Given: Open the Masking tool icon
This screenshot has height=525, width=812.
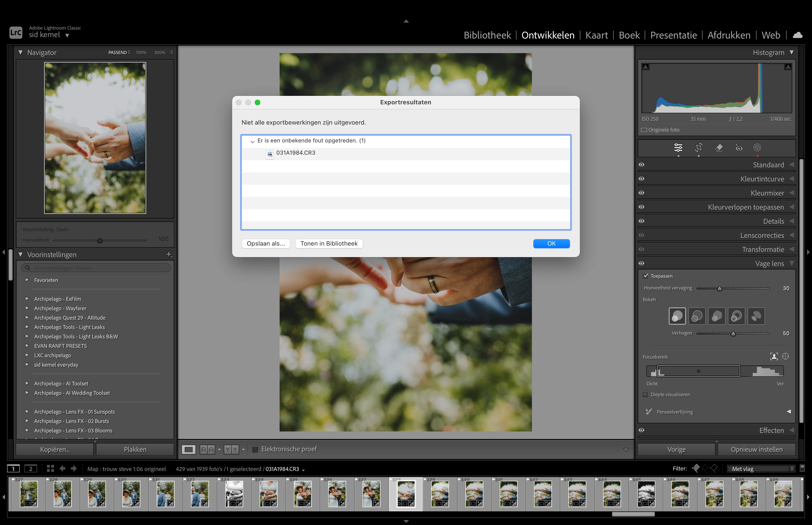Looking at the screenshot, I should pos(757,148).
